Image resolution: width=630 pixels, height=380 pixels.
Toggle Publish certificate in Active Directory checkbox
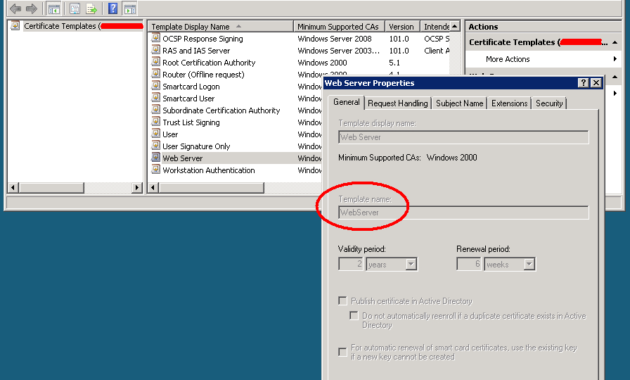[342, 300]
